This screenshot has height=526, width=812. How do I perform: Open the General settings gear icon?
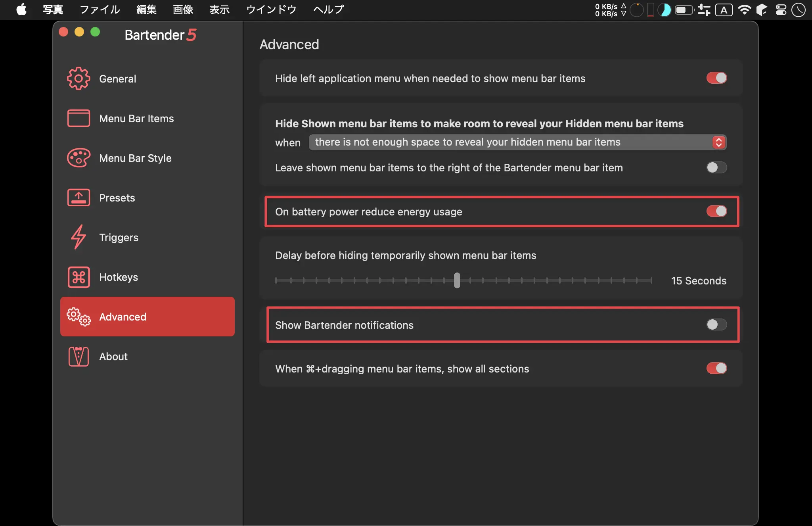pyautogui.click(x=79, y=79)
